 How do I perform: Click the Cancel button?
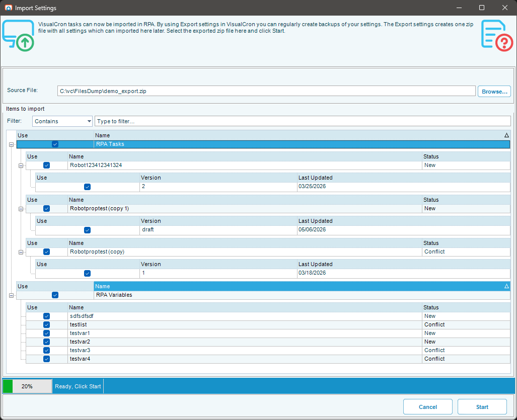point(428,407)
